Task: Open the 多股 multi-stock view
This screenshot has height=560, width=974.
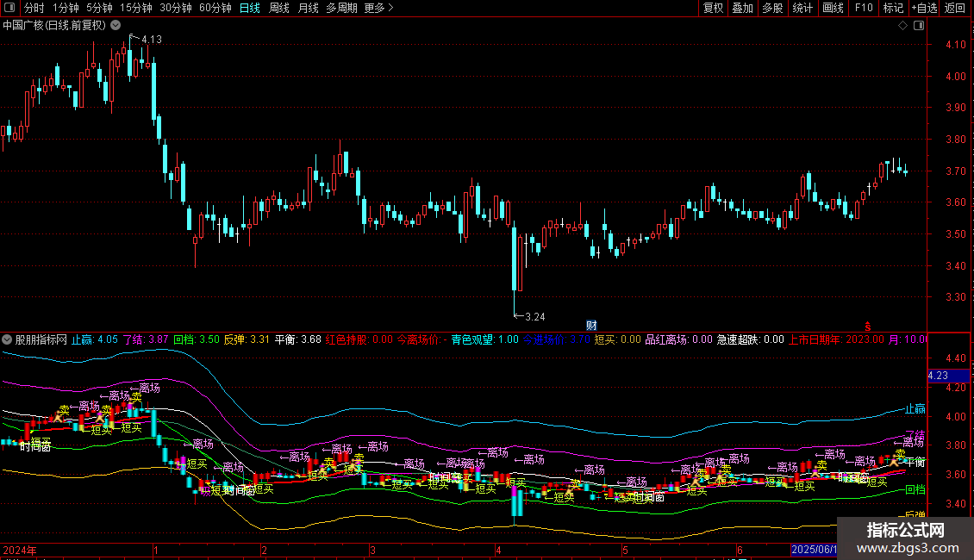Action: click(773, 8)
